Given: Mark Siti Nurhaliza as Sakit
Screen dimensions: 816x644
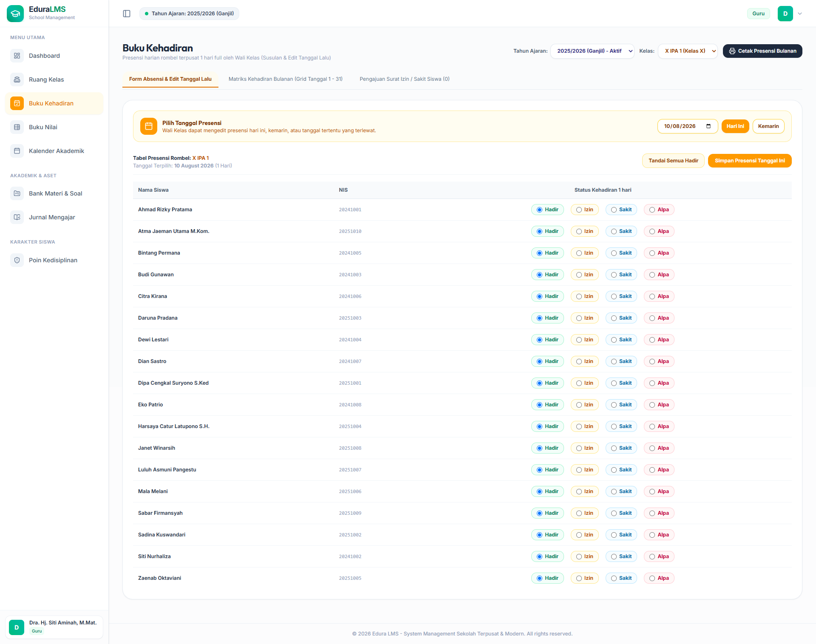Looking at the screenshot, I should tap(621, 556).
